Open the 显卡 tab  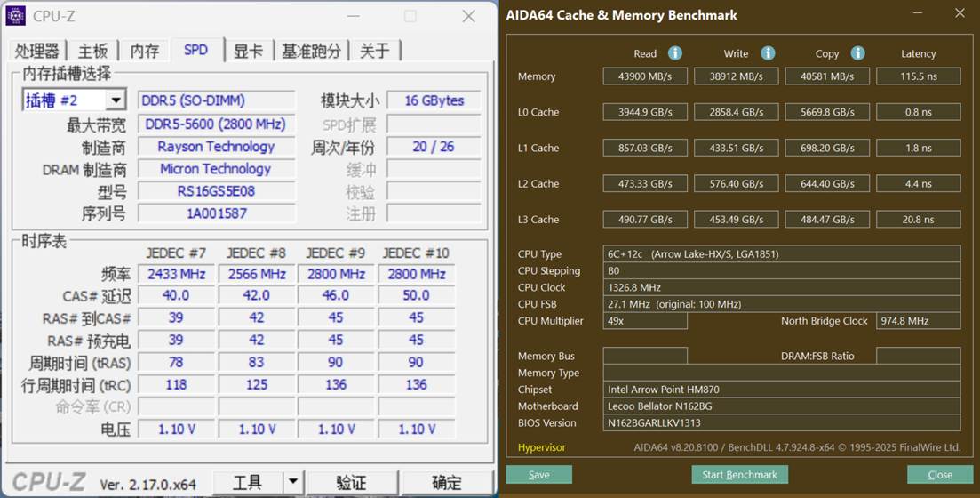tap(249, 51)
